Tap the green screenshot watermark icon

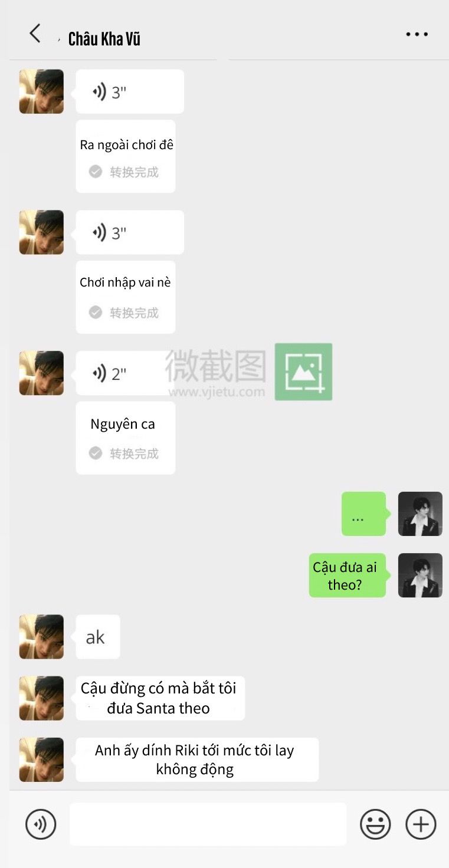[x=303, y=372]
